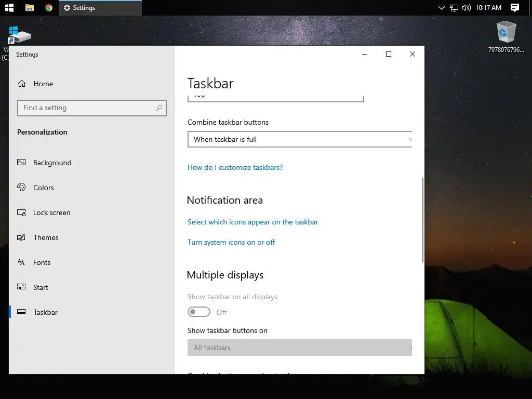Select the Settings taskbar button

[100, 8]
